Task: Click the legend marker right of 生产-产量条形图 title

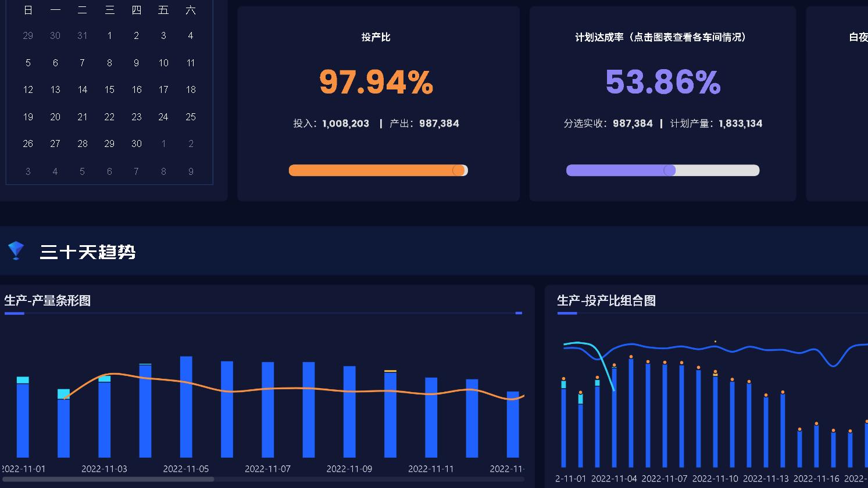Action: pos(519,313)
